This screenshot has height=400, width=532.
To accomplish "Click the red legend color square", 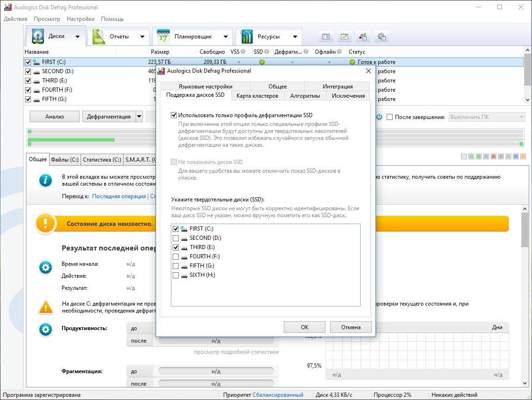I will [494, 156].
